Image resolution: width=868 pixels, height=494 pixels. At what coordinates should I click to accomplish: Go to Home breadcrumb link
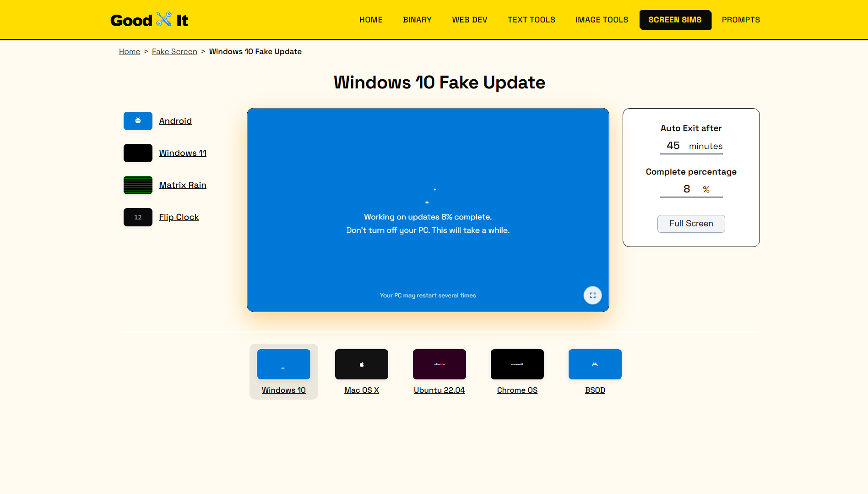(130, 51)
